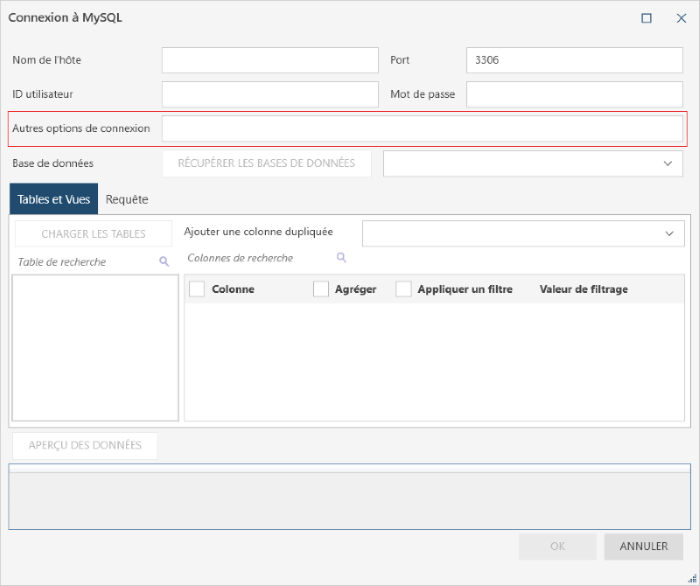Click the table search magnifier icon
The image size is (700, 586).
(x=164, y=262)
